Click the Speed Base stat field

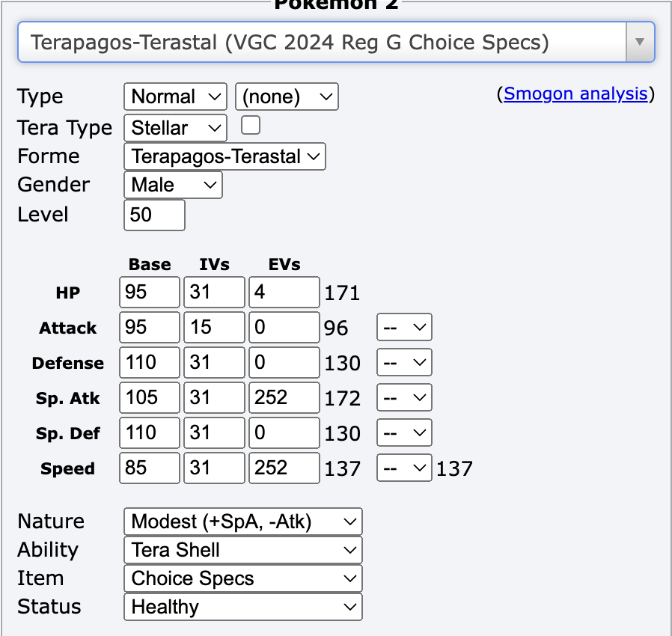[x=150, y=468]
